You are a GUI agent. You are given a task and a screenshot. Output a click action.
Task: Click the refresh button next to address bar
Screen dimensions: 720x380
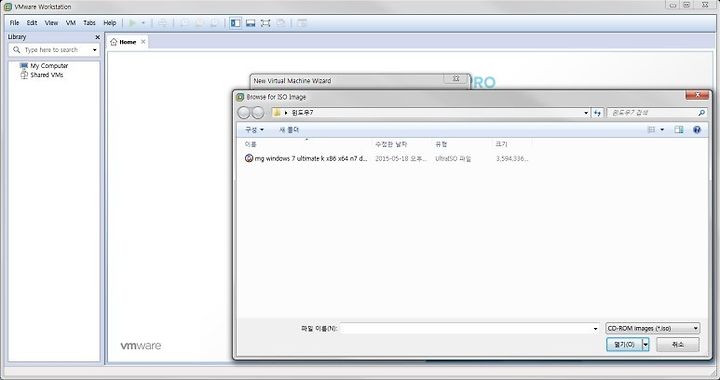(597, 113)
